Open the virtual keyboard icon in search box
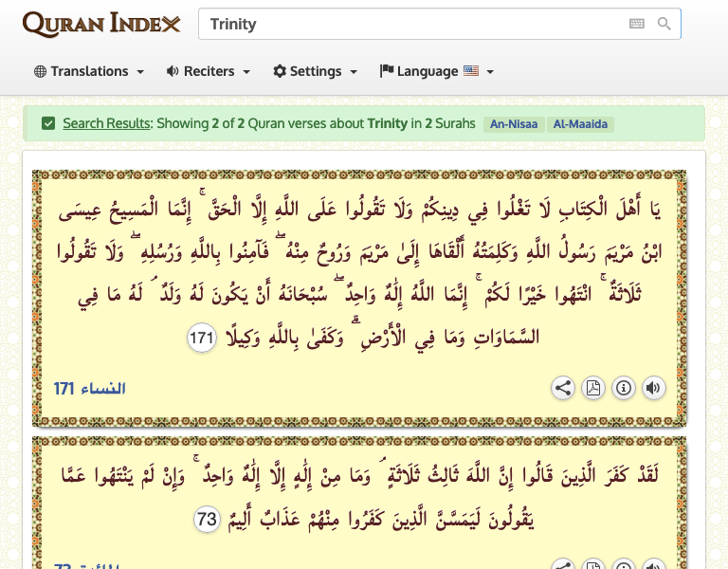The image size is (728, 569). [x=636, y=25]
